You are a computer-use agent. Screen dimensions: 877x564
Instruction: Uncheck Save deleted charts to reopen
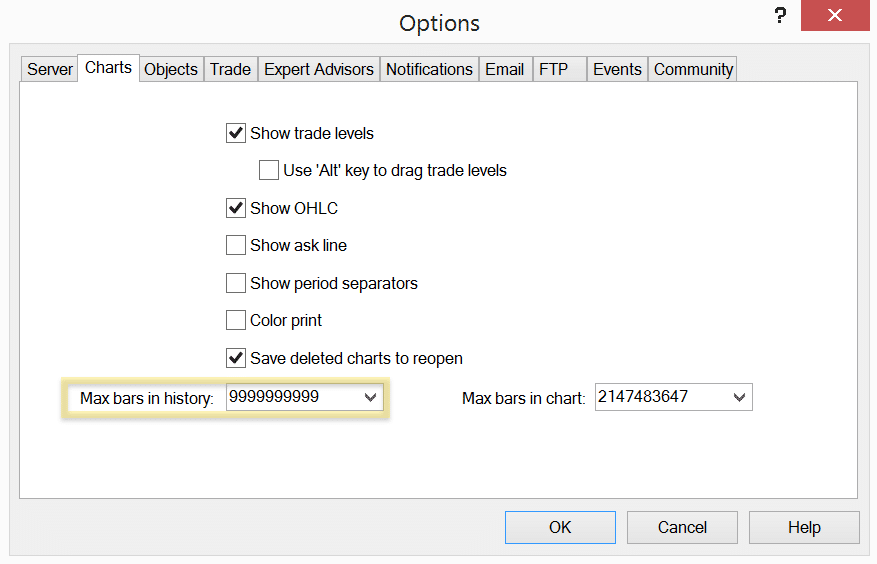[236, 358]
